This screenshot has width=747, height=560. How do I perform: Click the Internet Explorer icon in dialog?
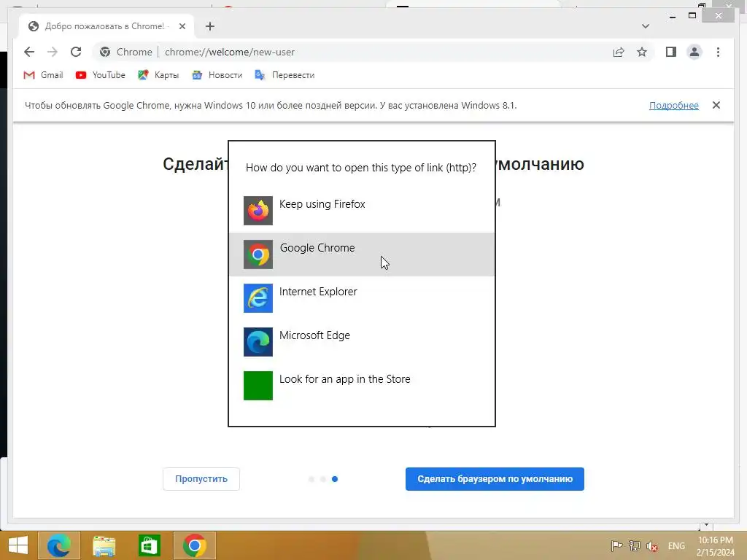pos(258,298)
